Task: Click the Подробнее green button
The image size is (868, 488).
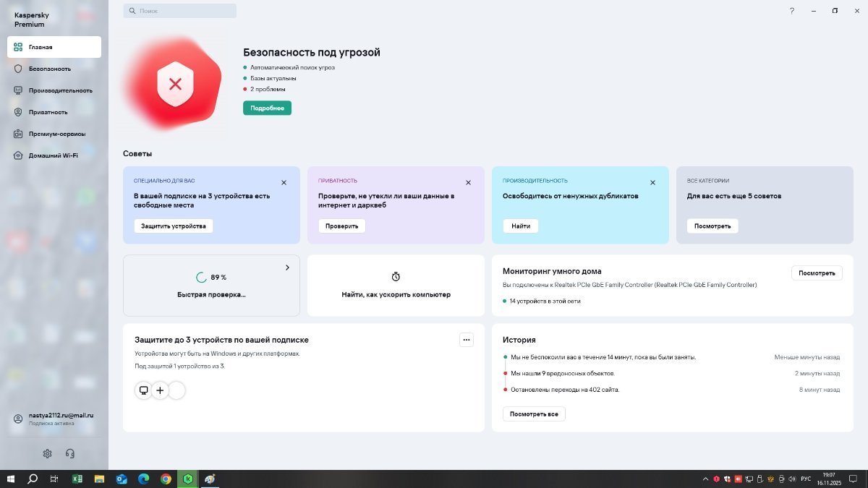Action: pos(267,108)
